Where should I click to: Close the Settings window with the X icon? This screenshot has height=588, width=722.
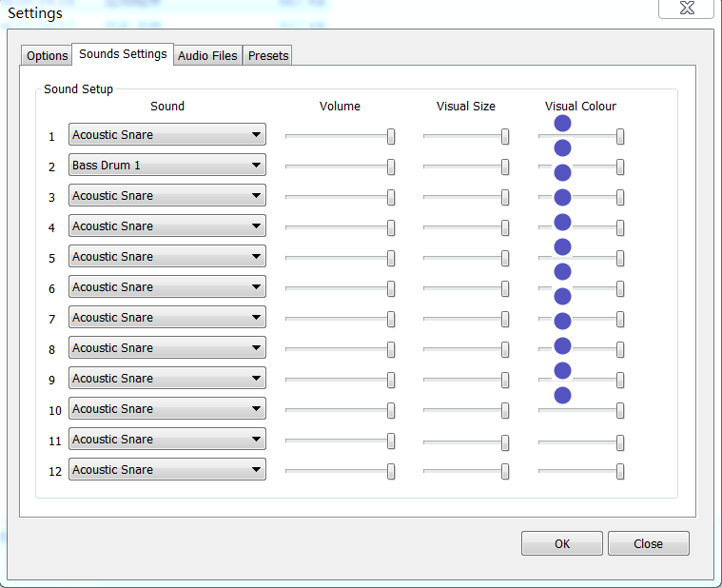click(686, 9)
